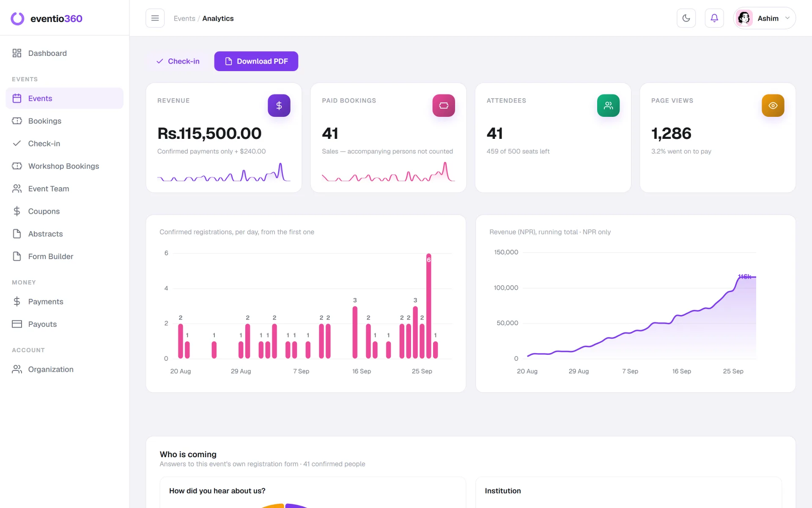Image resolution: width=812 pixels, height=508 pixels.
Task: Click "Who is coming" heading
Action: [188, 454]
